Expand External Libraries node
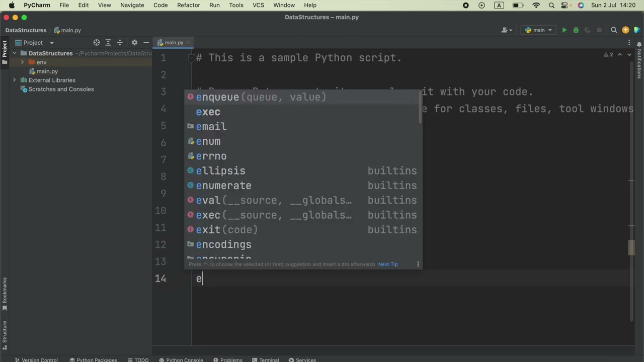 (15, 80)
